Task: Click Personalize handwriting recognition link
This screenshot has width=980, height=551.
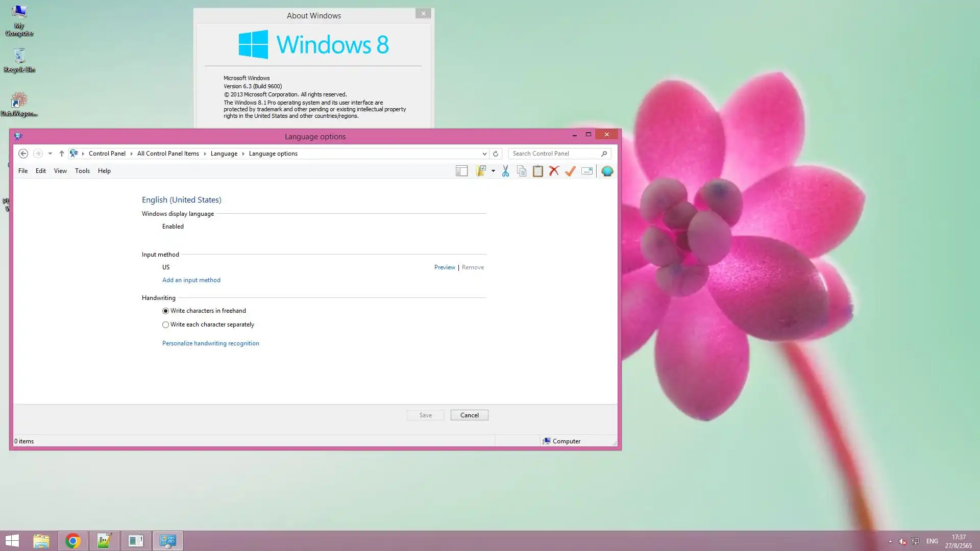Action: coord(210,343)
